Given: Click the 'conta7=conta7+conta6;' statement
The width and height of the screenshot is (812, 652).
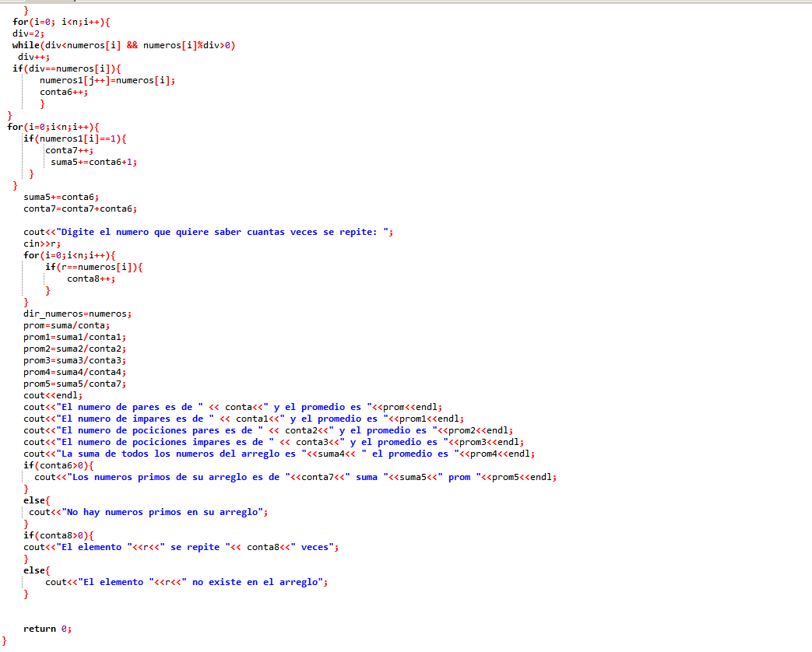Looking at the screenshot, I should pyautogui.click(x=80, y=209).
